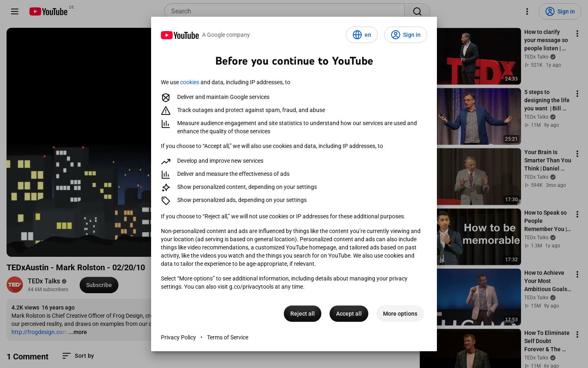This screenshot has height=368, width=588.
Task: Open the header settings three-dot menu
Action: point(527,11)
